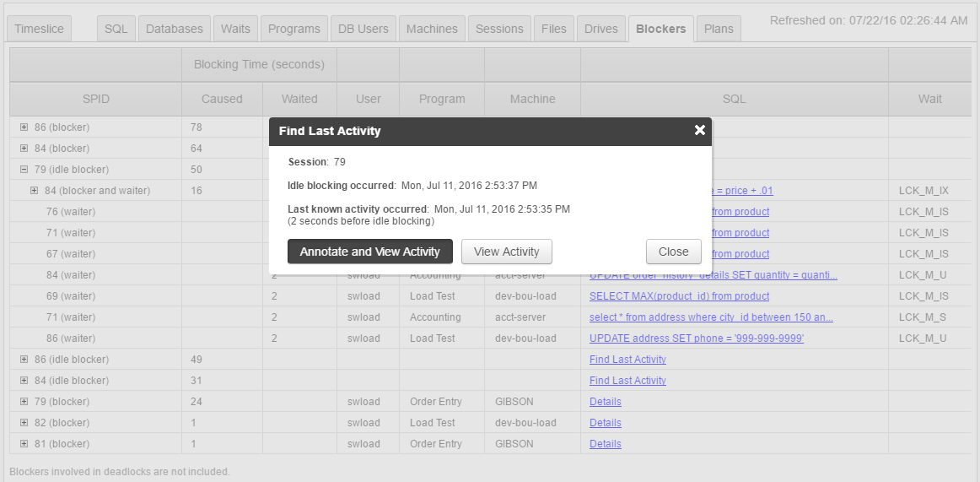Expand the 82 (blocker) row

[24, 423]
